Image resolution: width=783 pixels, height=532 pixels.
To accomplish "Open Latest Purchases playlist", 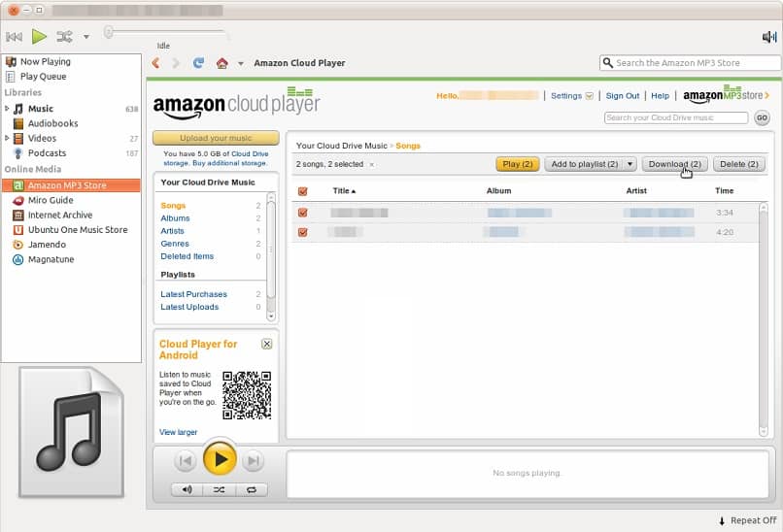I will 193,294.
